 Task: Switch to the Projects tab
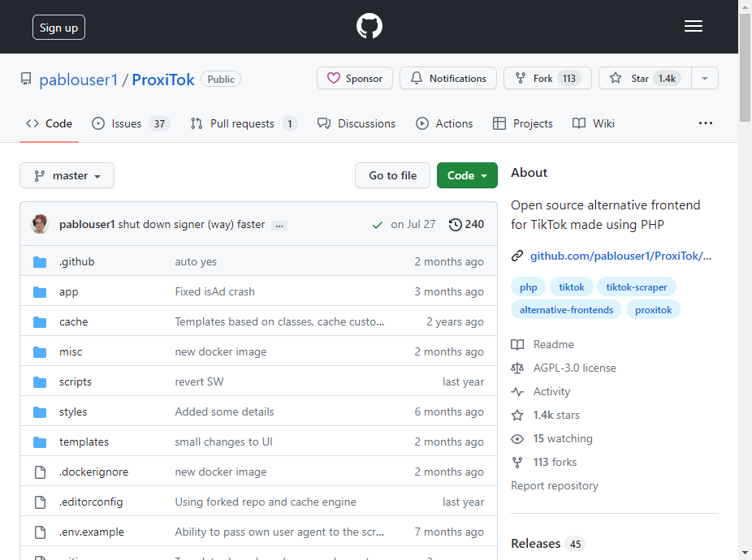coord(523,123)
